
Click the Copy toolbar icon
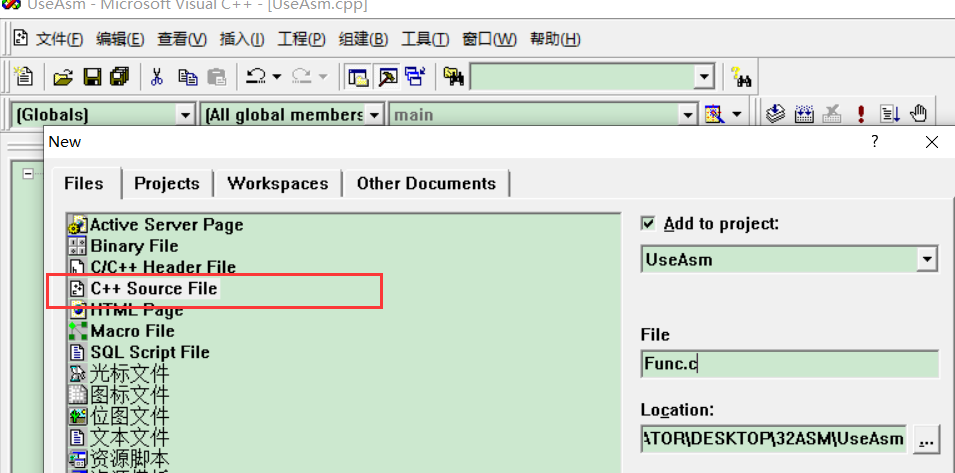[x=188, y=77]
